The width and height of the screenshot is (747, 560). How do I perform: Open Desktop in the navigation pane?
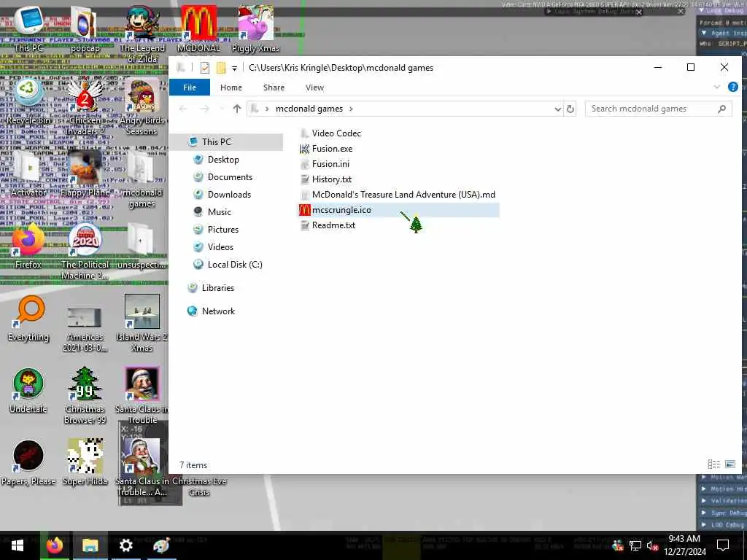(x=223, y=160)
